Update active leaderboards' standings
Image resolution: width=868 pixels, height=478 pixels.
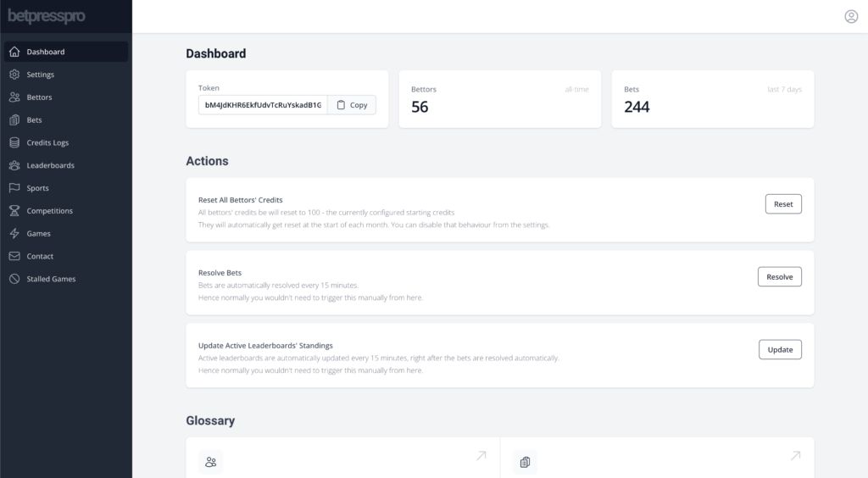(780, 350)
